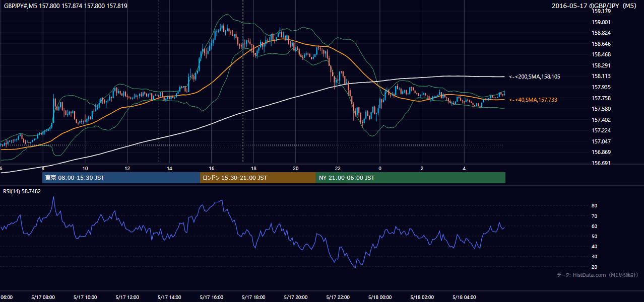Click the 2016-05-17 GBP/JPY (M5) chart title
Viewport: 644px width, 302px height.
point(593,6)
